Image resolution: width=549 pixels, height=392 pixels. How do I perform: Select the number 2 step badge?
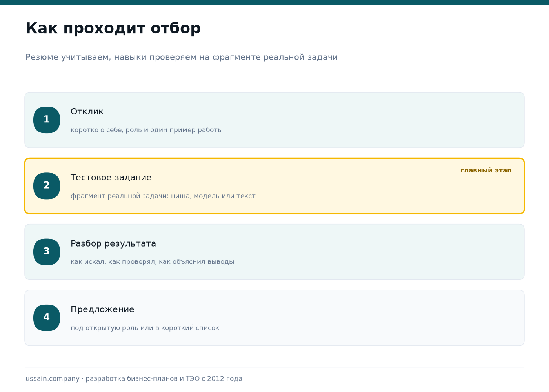[x=47, y=186]
